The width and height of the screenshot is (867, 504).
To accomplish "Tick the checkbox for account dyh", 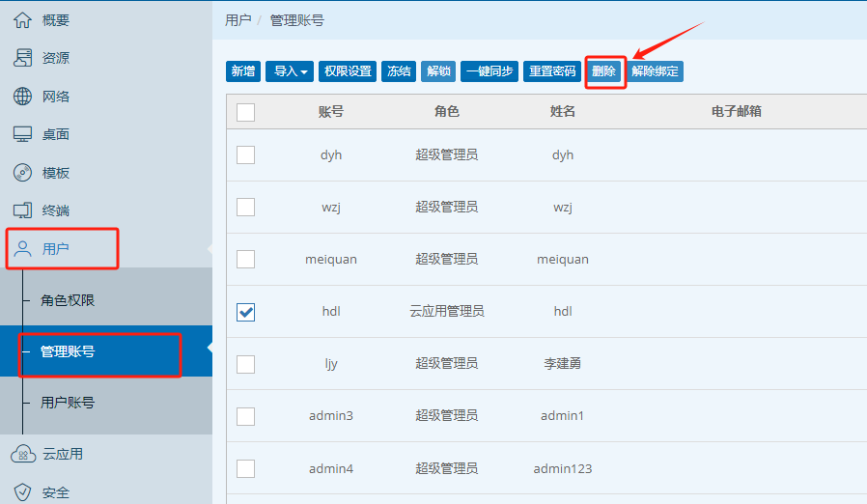I will (x=246, y=154).
